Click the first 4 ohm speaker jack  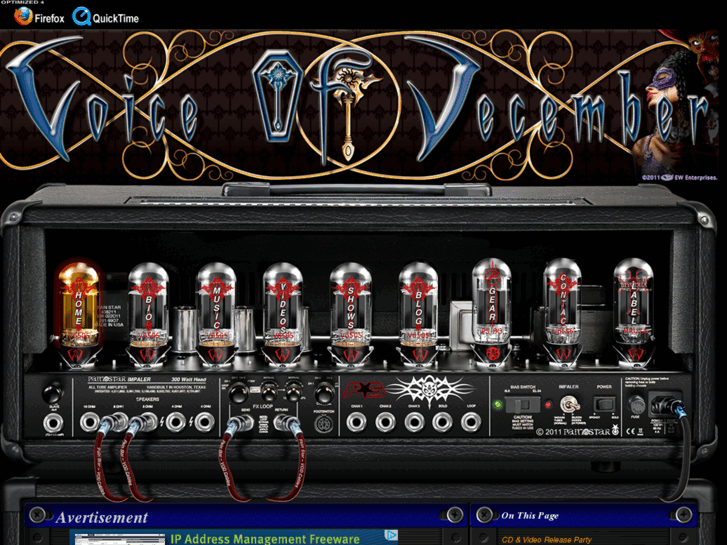176,423
